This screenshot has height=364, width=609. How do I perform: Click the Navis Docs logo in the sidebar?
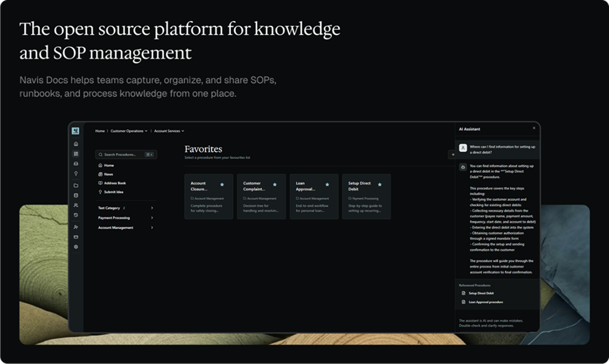pyautogui.click(x=76, y=131)
